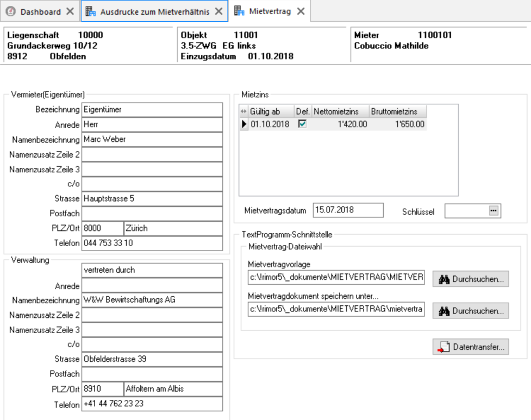Viewport: 531px width, 420px height.
Task: Click the Liegenschaft address Grundackerweg 10/12
Action: pos(52,46)
